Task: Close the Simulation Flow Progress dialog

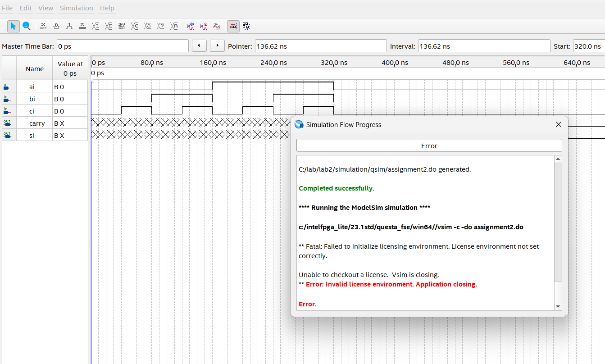Action: 559,124
